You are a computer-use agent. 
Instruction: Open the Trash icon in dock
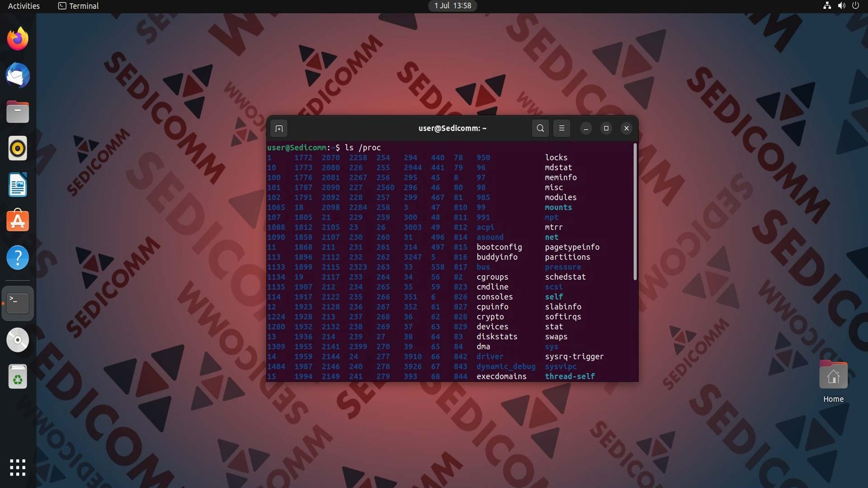[x=18, y=376]
